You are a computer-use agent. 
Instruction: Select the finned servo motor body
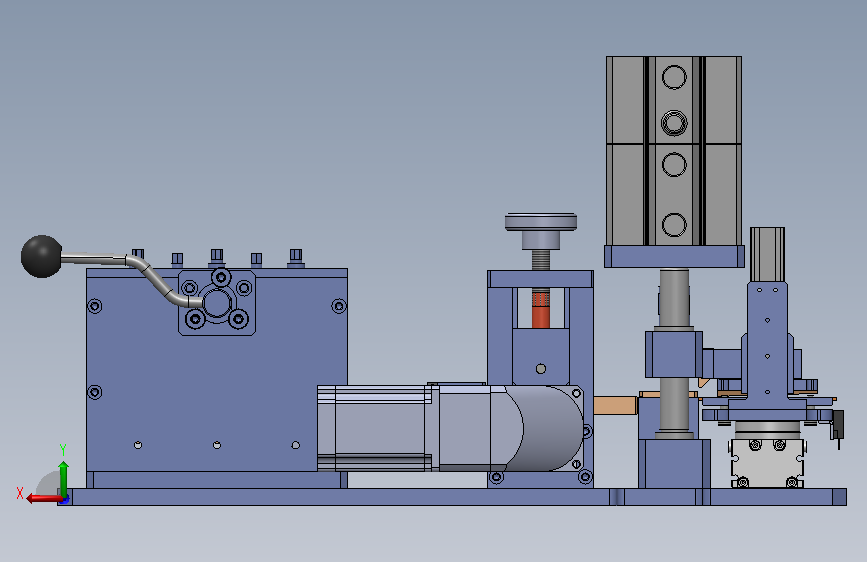pyautogui.click(x=374, y=429)
